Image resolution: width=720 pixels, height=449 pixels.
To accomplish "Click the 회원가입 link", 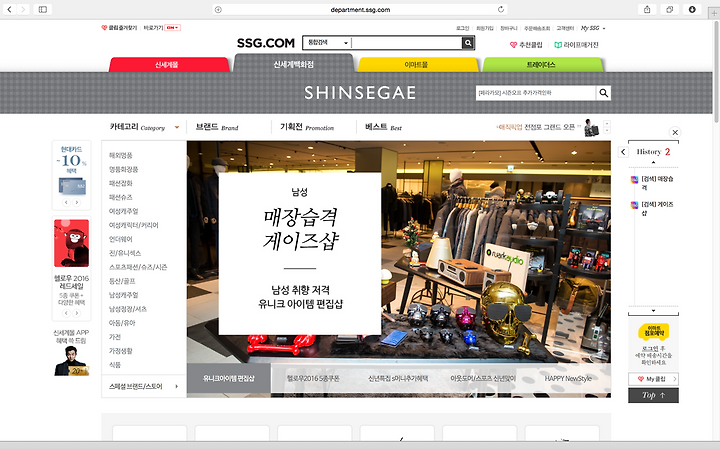I will point(484,28).
